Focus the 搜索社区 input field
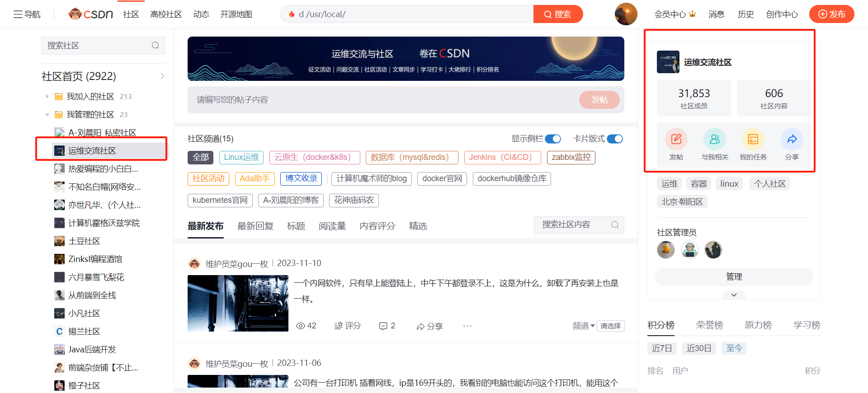The width and height of the screenshot is (868, 393). pos(103,45)
